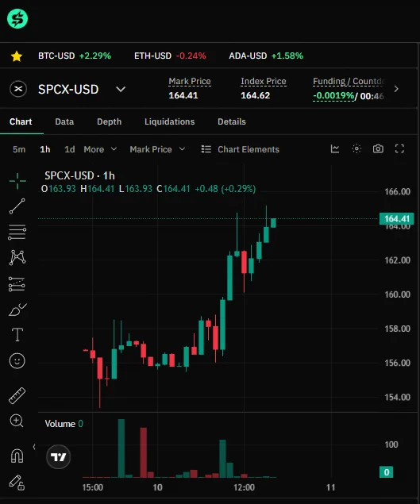This screenshot has height=504, width=420.
Task: Open the Chart Elements menu
Action: tap(240, 149)
